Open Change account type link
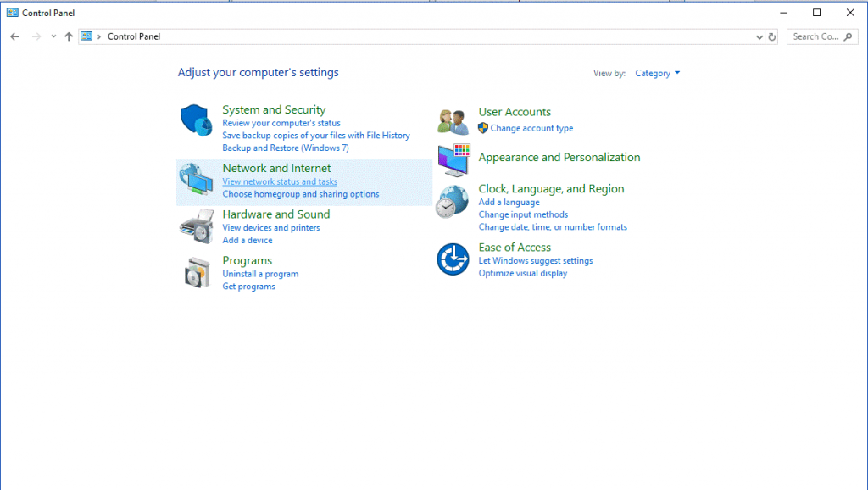This screenshot has height=490, width=868. 531,128
